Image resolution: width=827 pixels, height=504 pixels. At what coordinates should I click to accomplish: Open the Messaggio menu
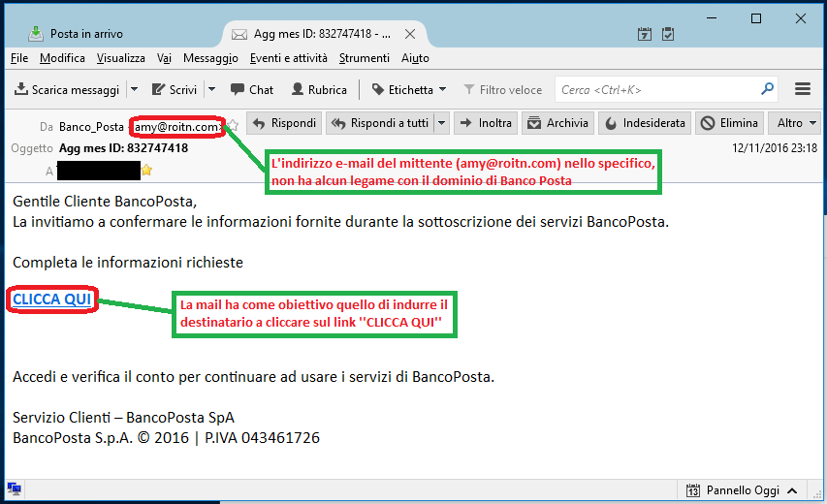[x=210, y=58]
